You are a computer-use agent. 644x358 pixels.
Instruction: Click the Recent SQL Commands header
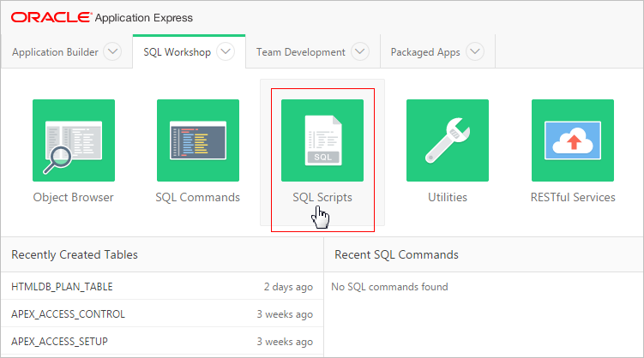coord(396,254)
